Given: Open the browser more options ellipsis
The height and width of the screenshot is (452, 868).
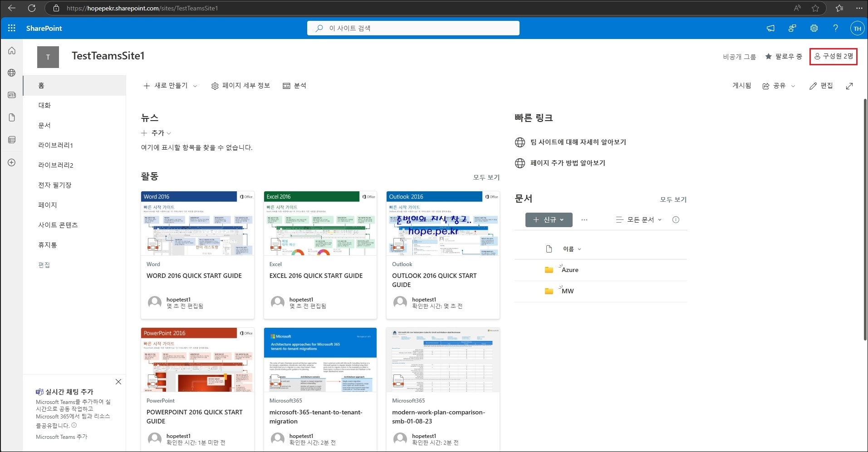Looking at the screenshot, I should point(859,8).
